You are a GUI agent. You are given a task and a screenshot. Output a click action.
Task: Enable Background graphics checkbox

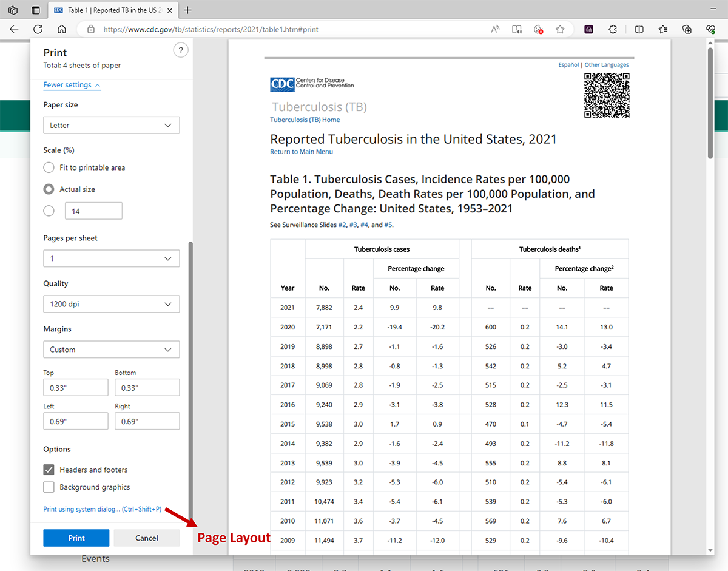click(49, 487)
